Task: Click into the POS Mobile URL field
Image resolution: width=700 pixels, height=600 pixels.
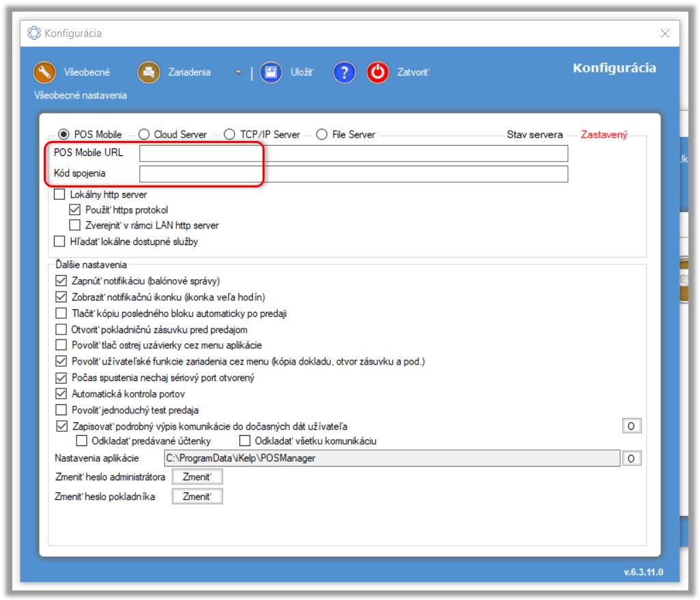Action: (x=353, y=153)
